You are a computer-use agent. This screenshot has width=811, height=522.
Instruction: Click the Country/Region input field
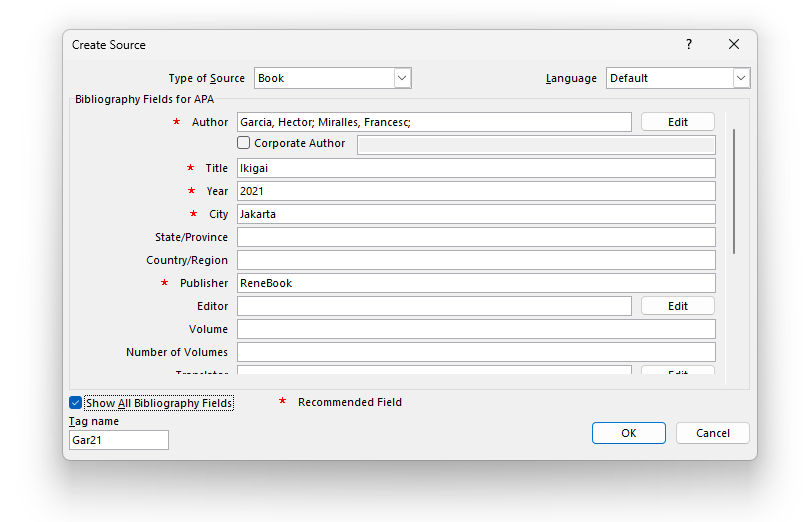pyautogui.click(x=476, y=260)
